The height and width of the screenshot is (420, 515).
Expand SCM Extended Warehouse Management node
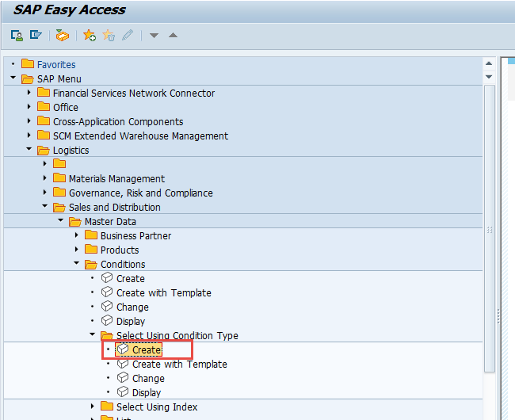click(29, 135)
